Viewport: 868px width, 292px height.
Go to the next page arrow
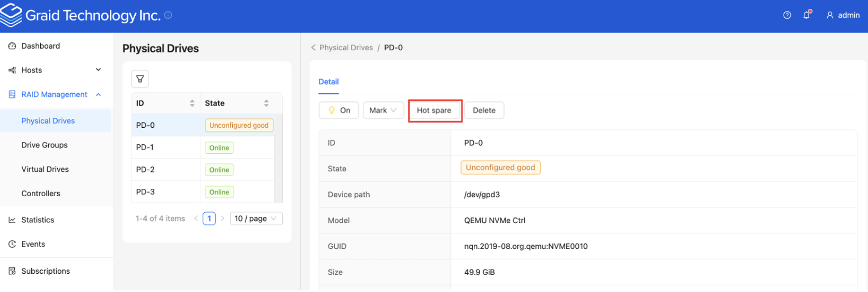223,218
